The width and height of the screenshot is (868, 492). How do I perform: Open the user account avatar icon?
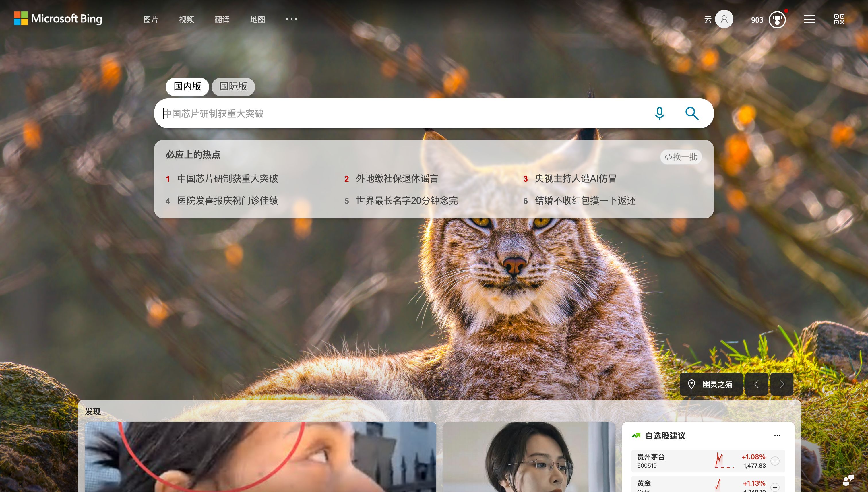(x=724, y=19)
